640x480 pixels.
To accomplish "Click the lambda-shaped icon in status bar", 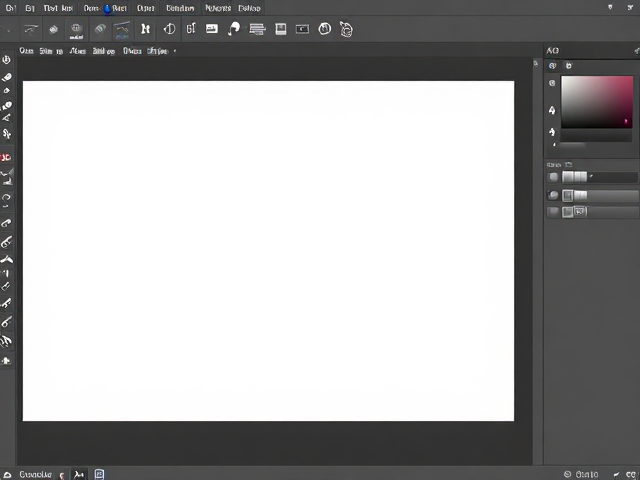I will [x=78, y=474].
